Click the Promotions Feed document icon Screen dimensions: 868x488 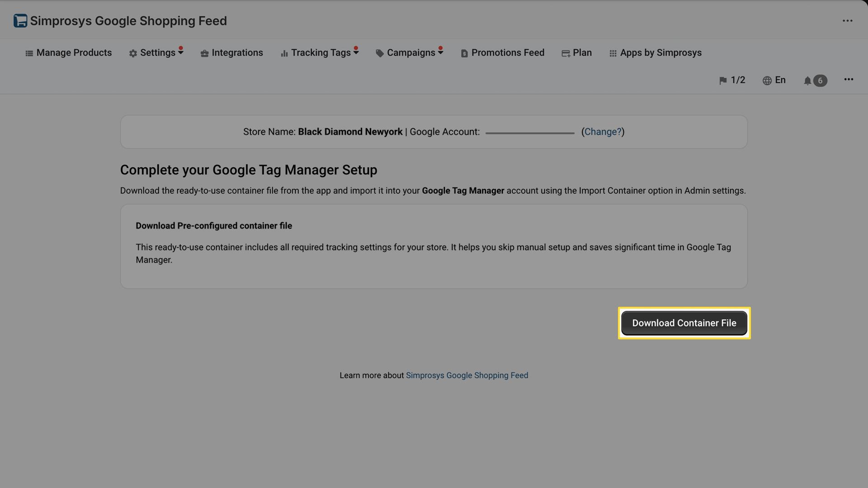(464, 53)
